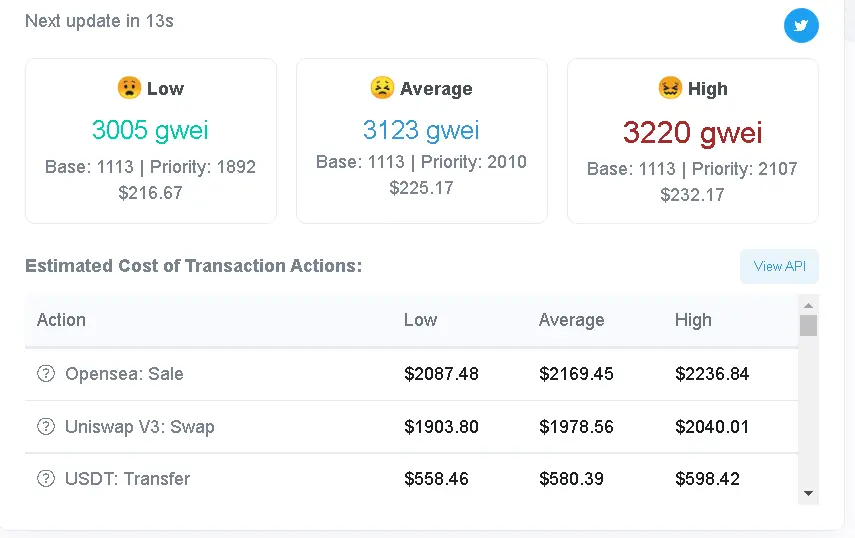
Task: Open the View API button
Action: click(x=779, y=266)
